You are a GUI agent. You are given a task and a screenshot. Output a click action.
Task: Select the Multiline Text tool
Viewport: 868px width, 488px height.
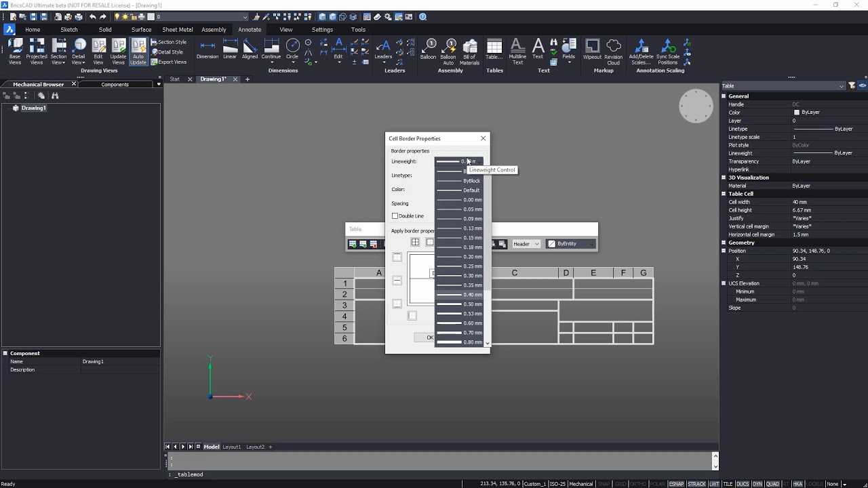517,52
